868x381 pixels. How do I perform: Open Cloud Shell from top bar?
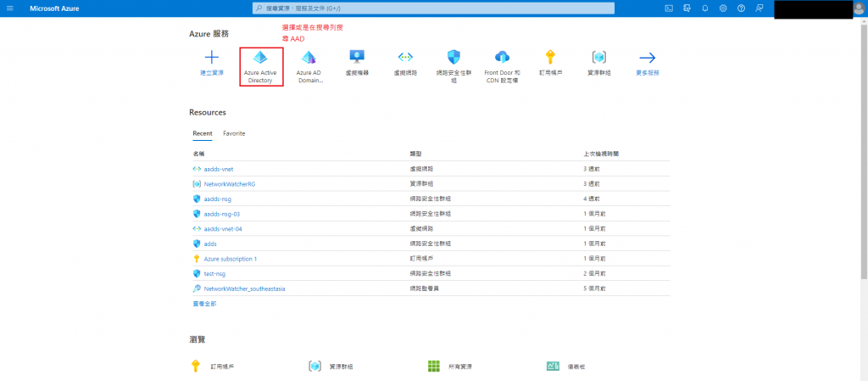pos(669,8)
